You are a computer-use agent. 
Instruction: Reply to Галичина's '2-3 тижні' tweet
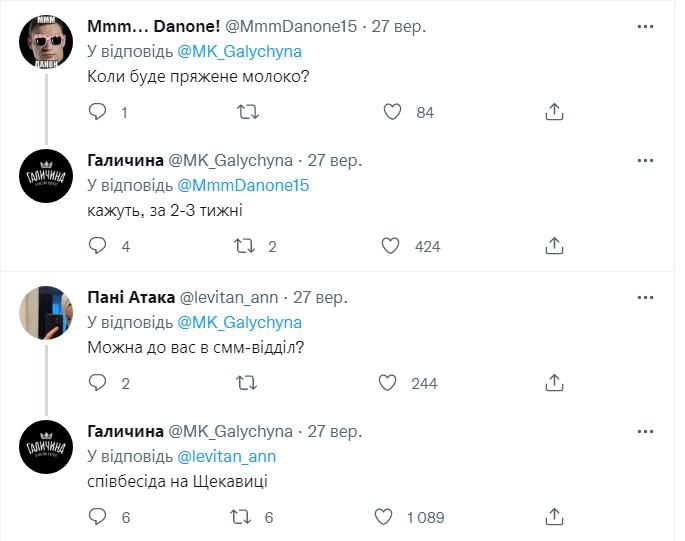click(97, 246)
